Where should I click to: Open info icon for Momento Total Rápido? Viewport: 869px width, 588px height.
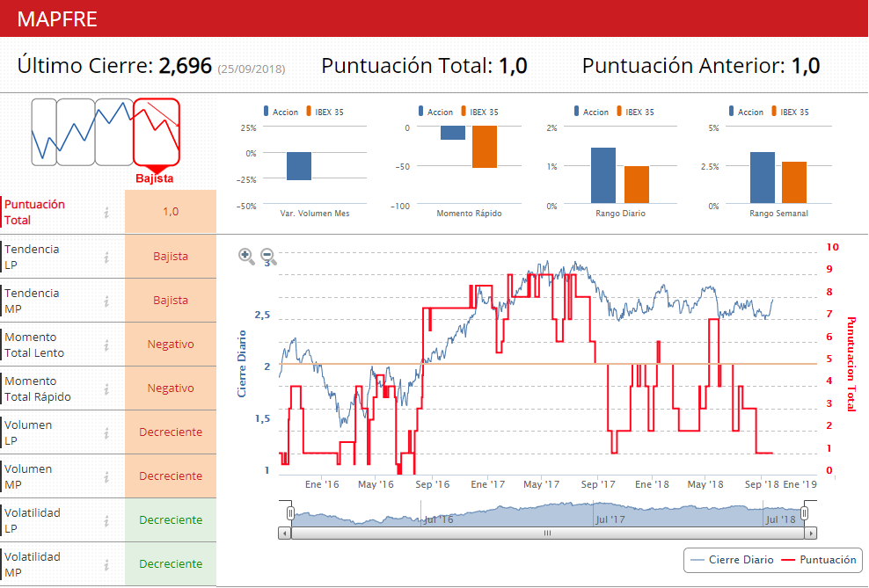[106, 389]
